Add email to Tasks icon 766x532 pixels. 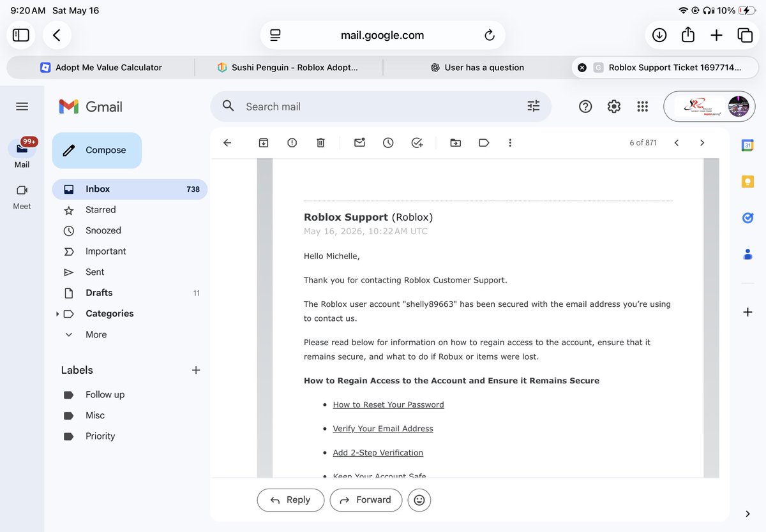coord(417,143)
